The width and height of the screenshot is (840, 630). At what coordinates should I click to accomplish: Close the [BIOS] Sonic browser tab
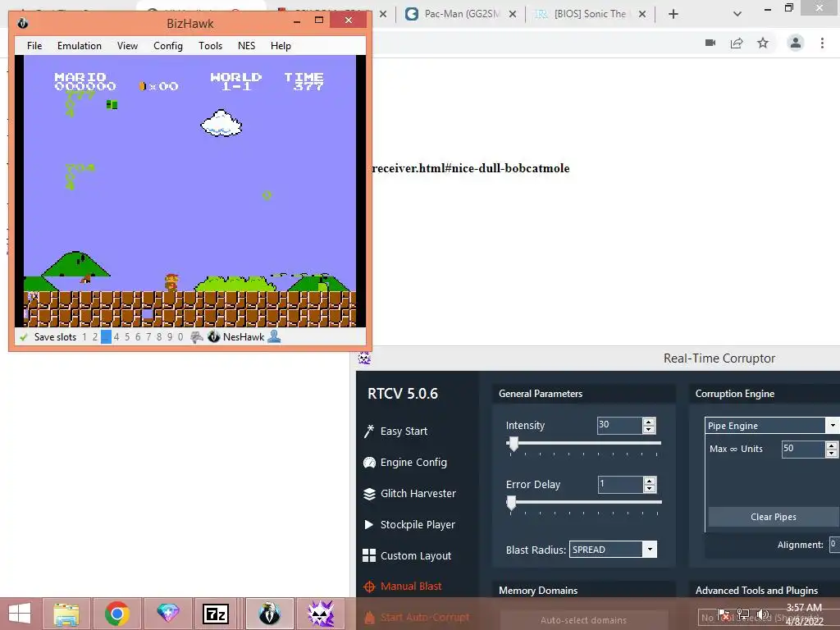[x=642, y=15]
